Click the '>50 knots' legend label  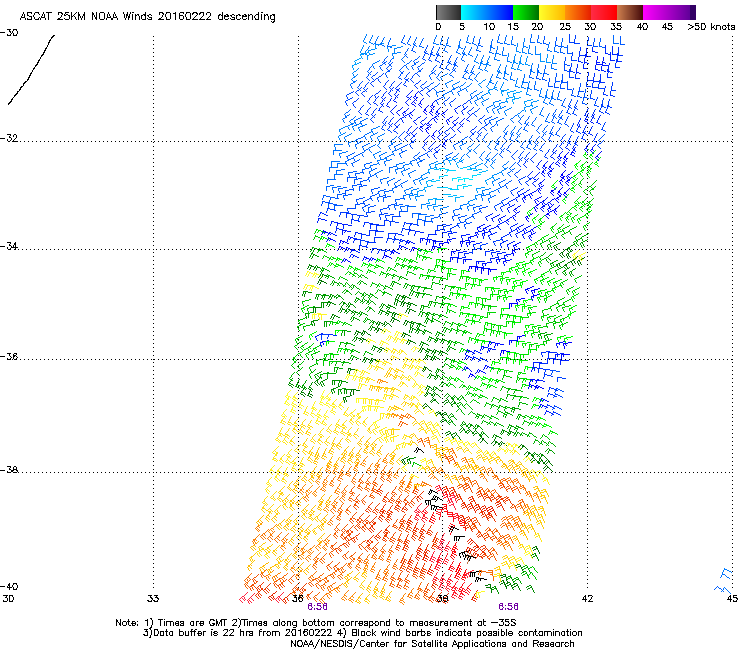coord(711,27)
